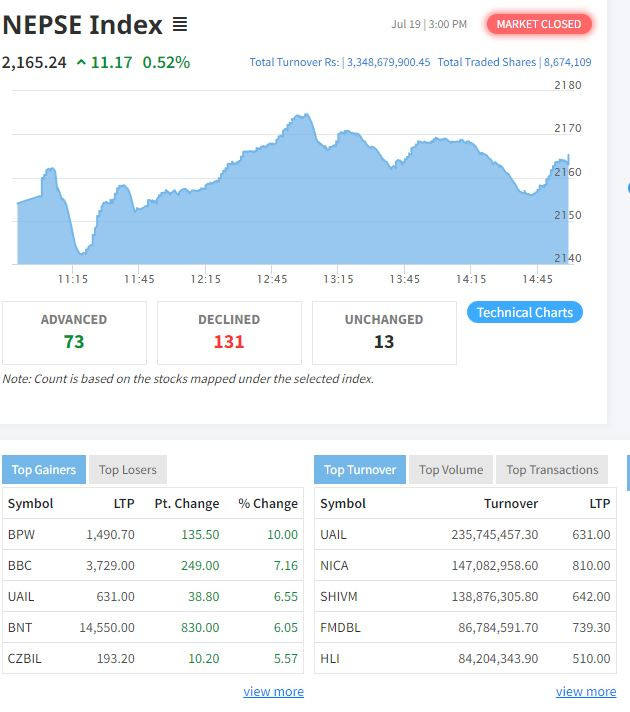This screenshot has width=630, height=712.
Task: Click the Turnover column header
Action: [x=511, y=504]
